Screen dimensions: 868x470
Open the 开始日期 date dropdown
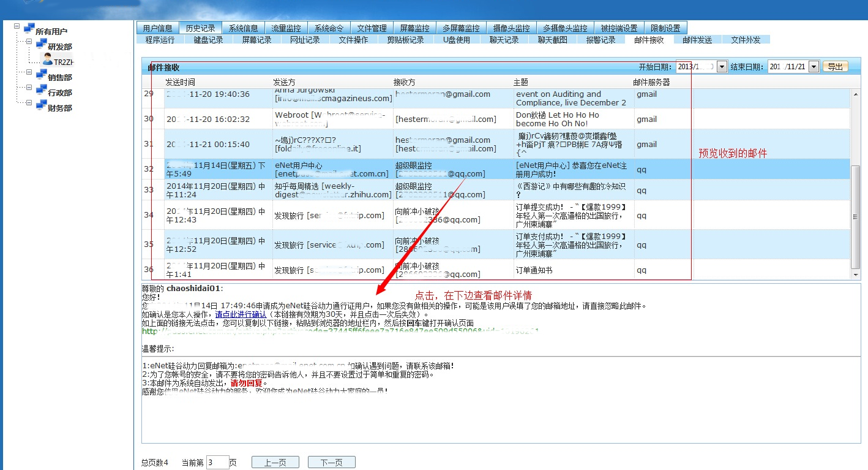pos(722,66)
